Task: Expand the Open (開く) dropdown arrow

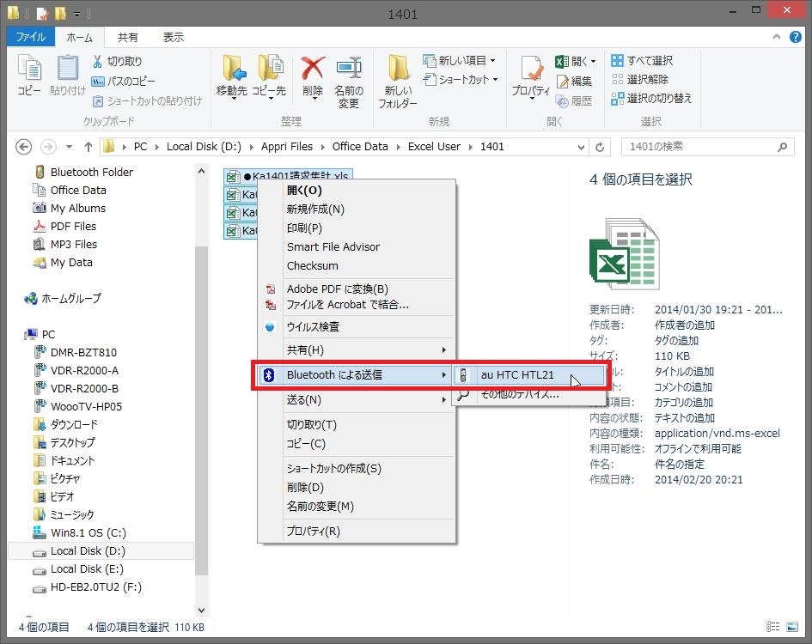Action: (x=593, y=61)
